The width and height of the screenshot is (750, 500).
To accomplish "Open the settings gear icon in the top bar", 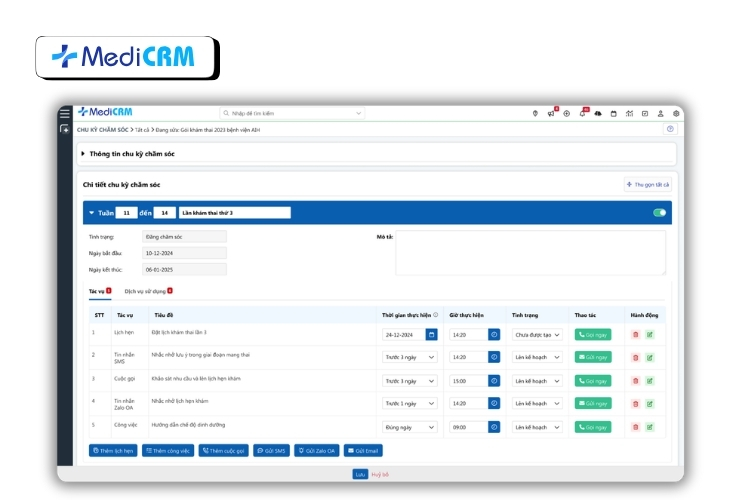I will [x=676, y=113].
